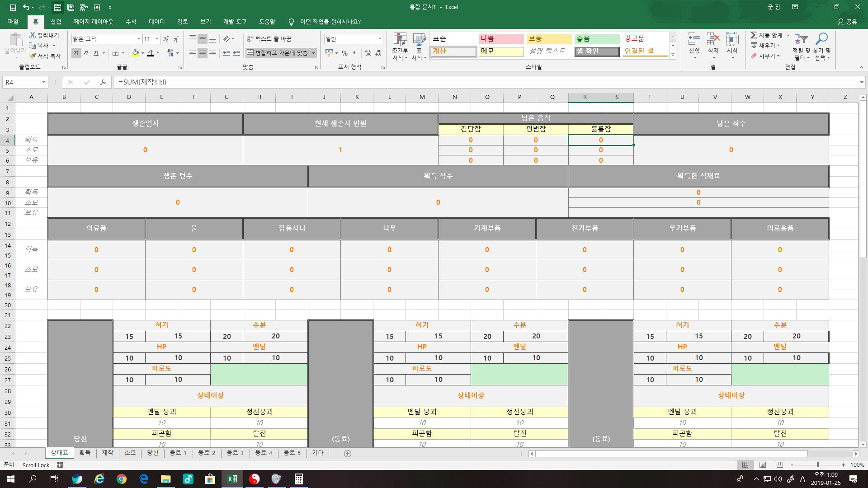The height and width of the screenshot is (488, 868).
Task: Toggle Wrap Text (텍스트 줄 바꿈)
Action: (269, 39)
